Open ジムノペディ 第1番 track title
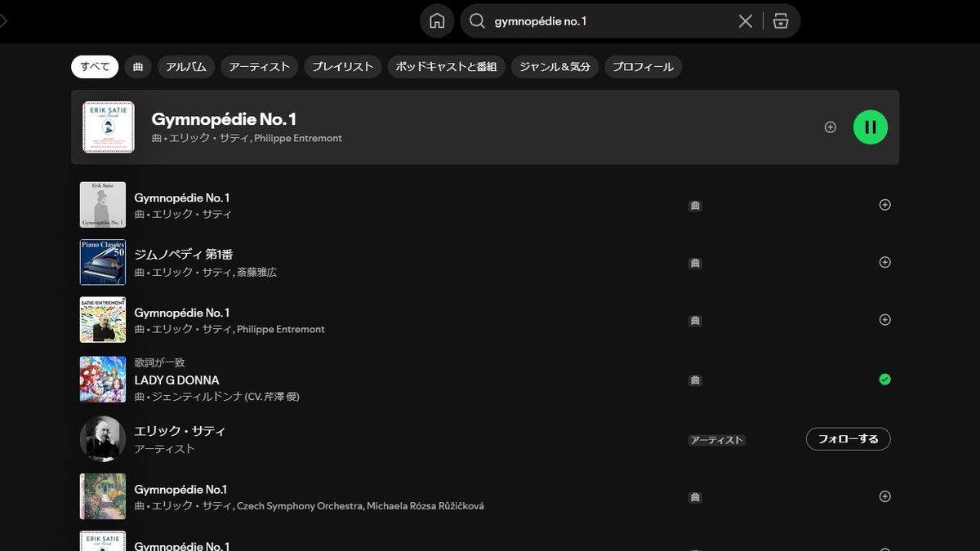This screenshot has width=980, height=551. (x=184, y=255)
